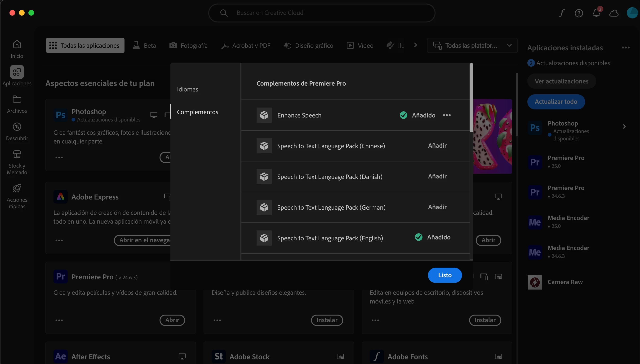Click Añadir for German language pack

click(x=437, y=207)
